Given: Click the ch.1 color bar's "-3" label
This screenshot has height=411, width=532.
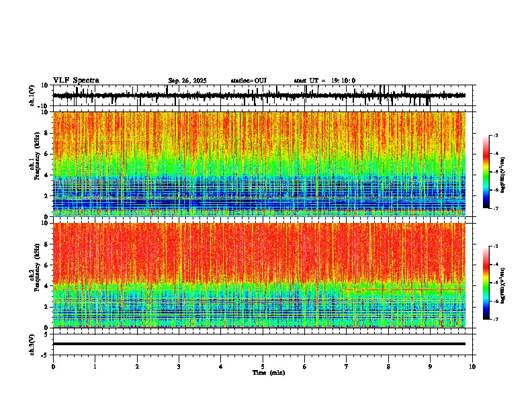Looking at the screenshot, I should (x=496, y=135).
